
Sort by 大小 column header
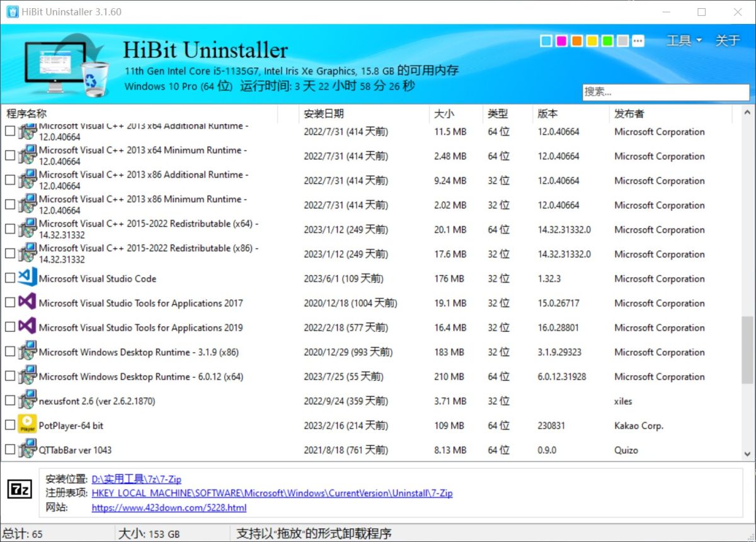tap(456, 114)
